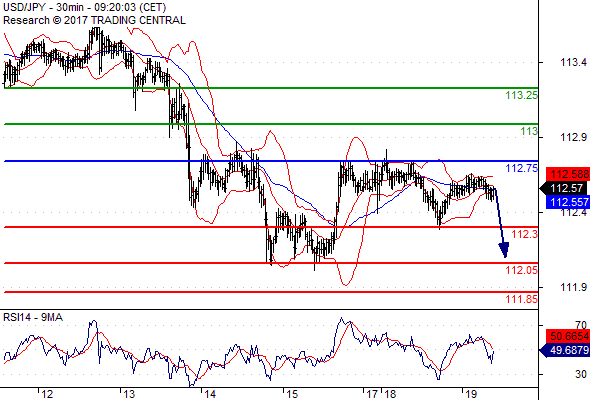Click date marker 12 on time axis
This screenshot has width=590, height=400.
(47, 394)
